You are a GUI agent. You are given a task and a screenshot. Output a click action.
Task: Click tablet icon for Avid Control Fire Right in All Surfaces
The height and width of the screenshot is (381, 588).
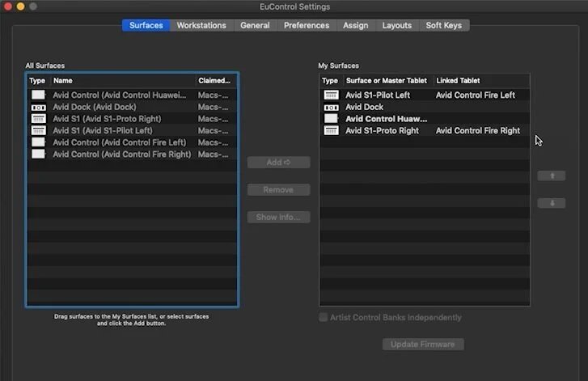coord(38,155)
